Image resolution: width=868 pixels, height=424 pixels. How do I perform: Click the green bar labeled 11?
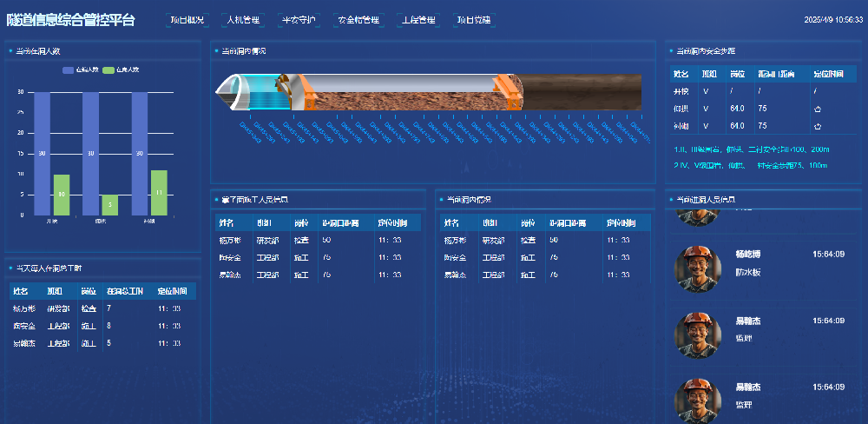pyautogui.click(x=159, y=192)
